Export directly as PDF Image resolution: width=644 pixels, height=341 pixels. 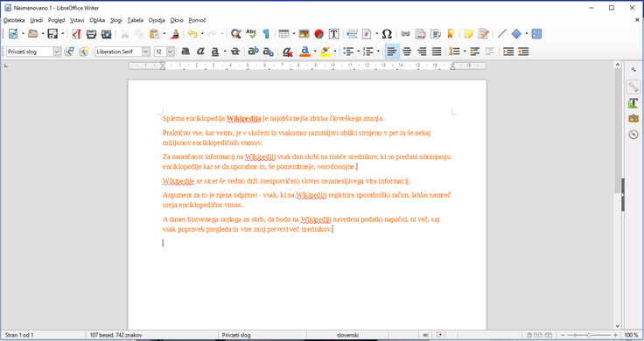pyautogui.click(x=76, y=33)
